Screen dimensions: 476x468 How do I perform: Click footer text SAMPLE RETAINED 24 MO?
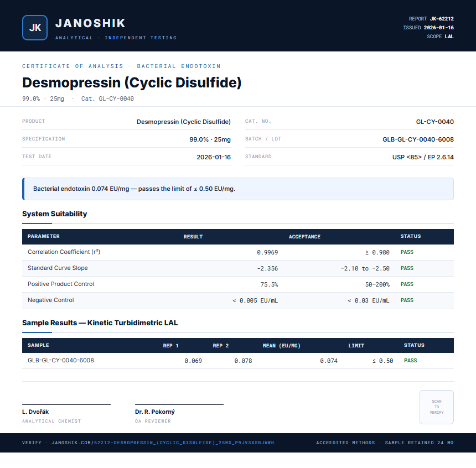click(x=419, y=443)
